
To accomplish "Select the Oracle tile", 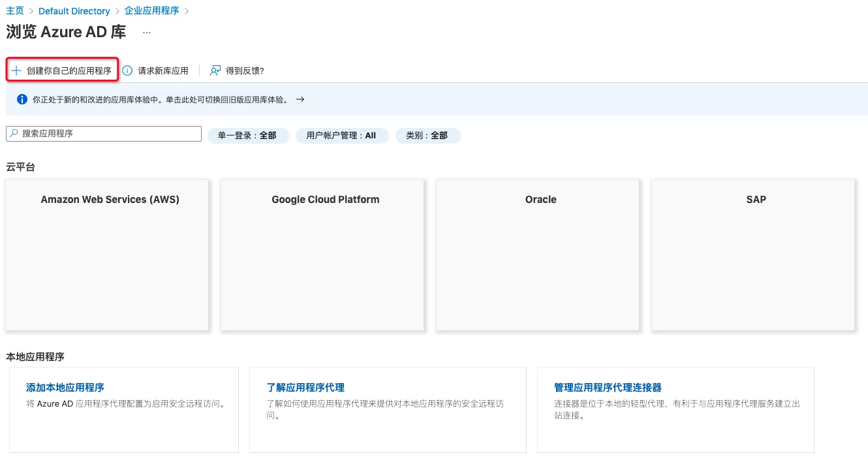I will click(x=538, y=255).
